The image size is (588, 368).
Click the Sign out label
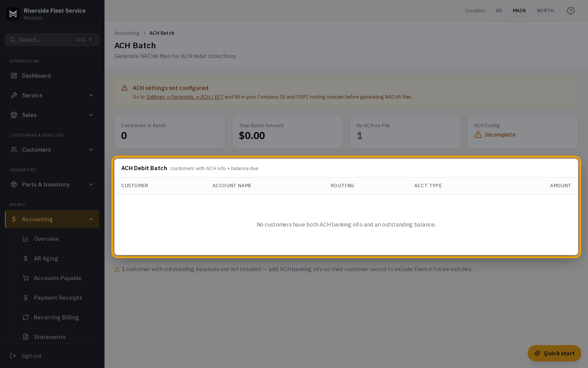click(31, 356)
